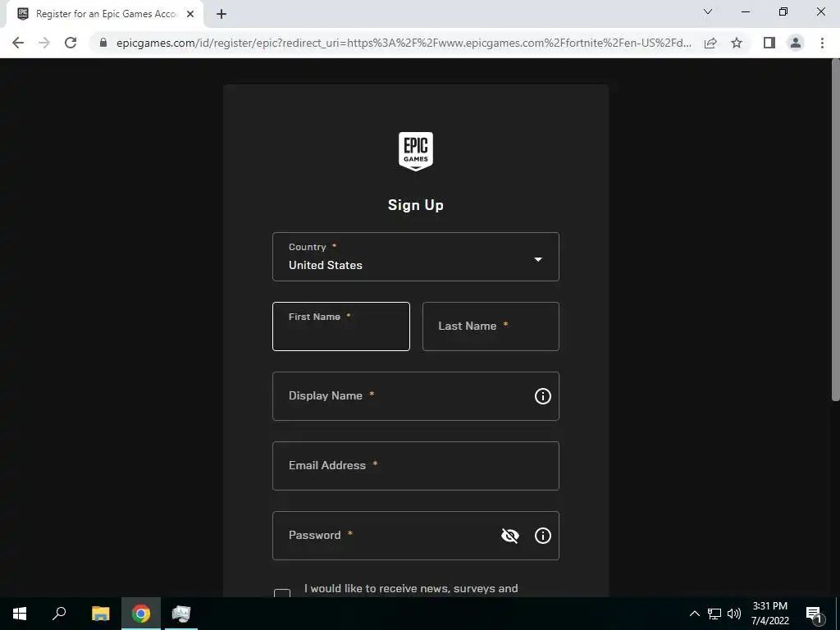Open volume control tray icon
This screenshot has width=840, height=630.
(x=734, y=614)
